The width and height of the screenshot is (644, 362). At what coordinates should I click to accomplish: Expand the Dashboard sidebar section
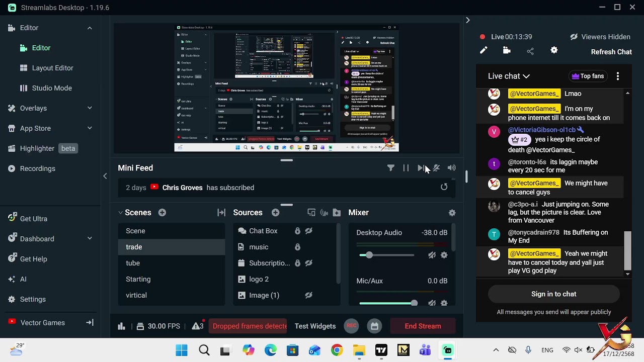click(x=90, y=239)
